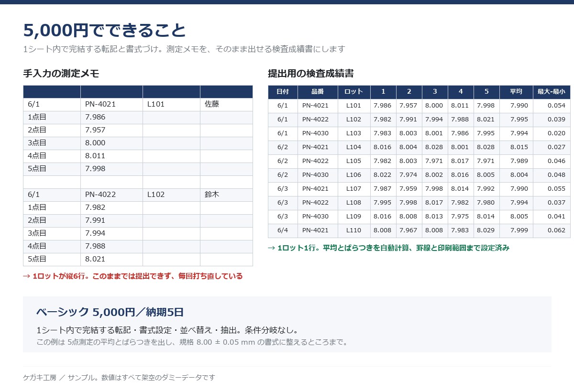Click memo value "7.994" beside 3点目
This screenshot has height=392, width=574.
[95, 233]
